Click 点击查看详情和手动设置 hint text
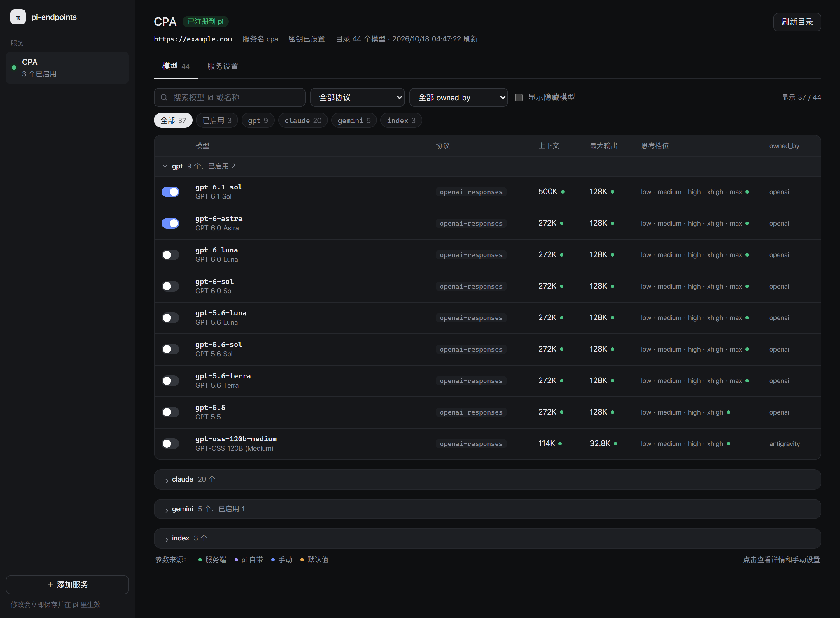This screenshot has height=618, width=840. [x=781, y=560]
